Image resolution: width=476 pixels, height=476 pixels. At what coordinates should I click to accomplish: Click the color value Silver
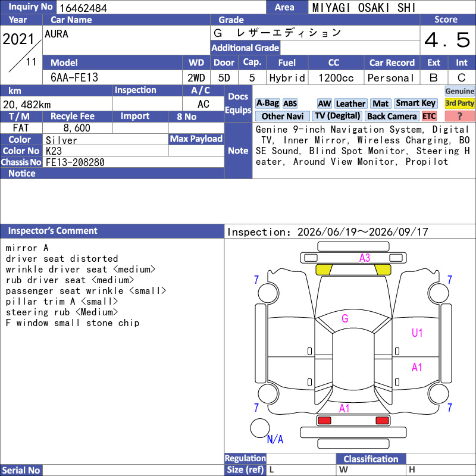pos(61,140)
